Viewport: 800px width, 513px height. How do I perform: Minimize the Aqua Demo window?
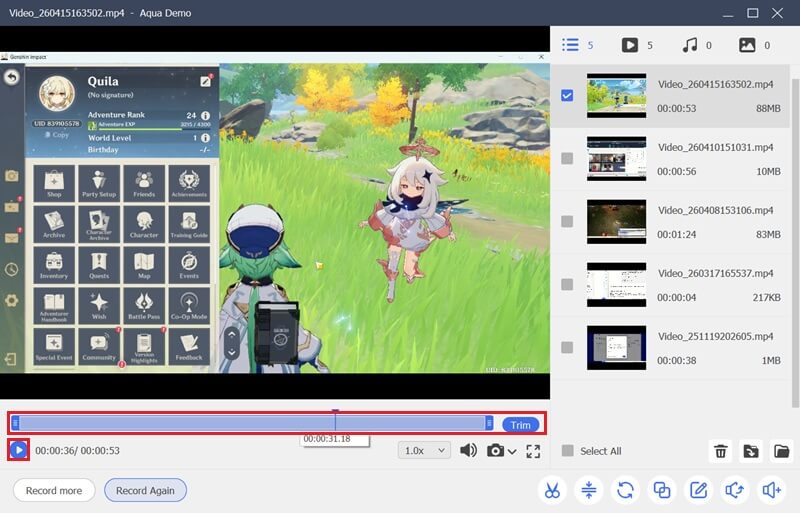[728, 14]
